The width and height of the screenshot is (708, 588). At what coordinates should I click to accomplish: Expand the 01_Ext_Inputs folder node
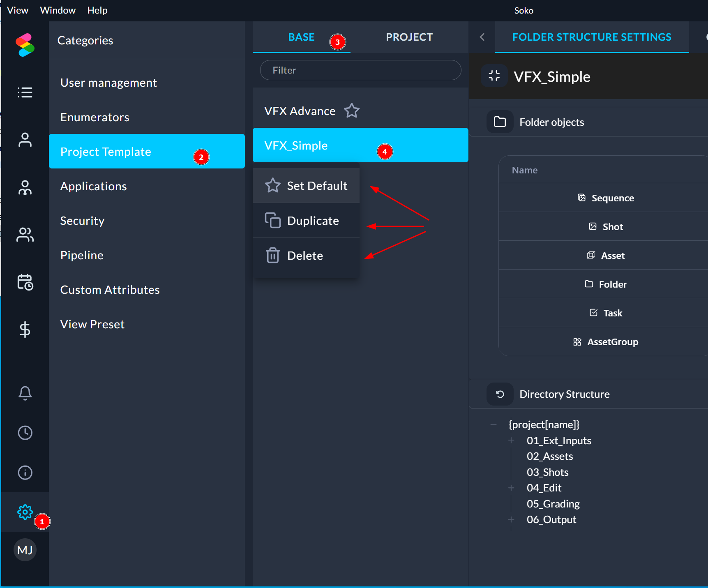[511, 440]
